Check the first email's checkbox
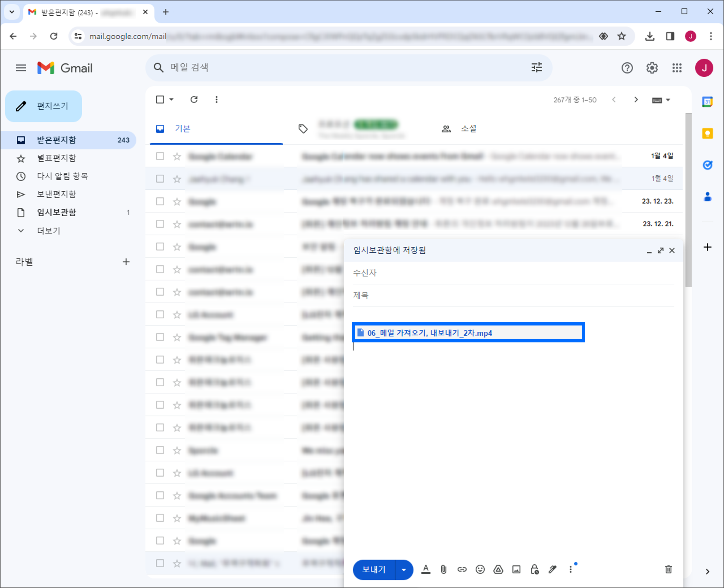Image resolution: width=724 pixels, height=588 pixels. click(160, 156)
